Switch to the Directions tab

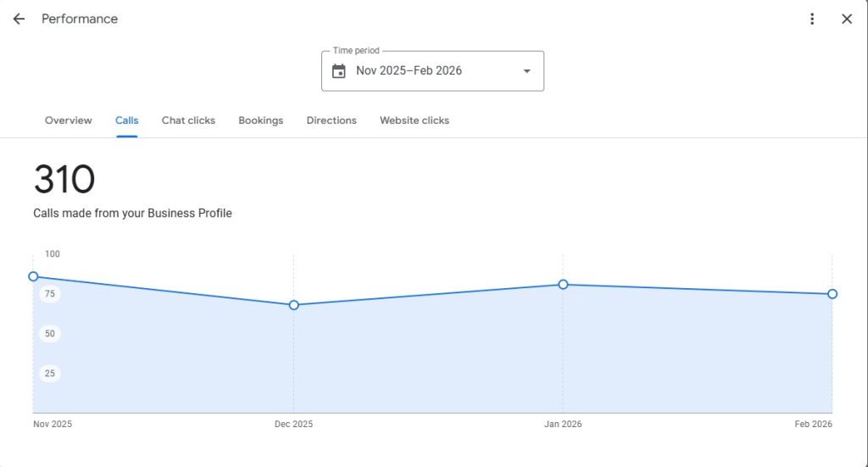click(331, 120)
